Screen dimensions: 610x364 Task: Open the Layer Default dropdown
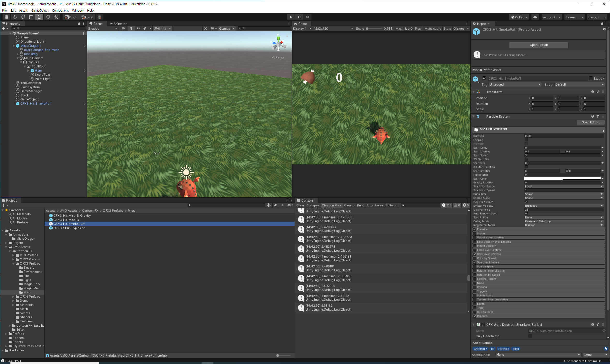[579, 84]
